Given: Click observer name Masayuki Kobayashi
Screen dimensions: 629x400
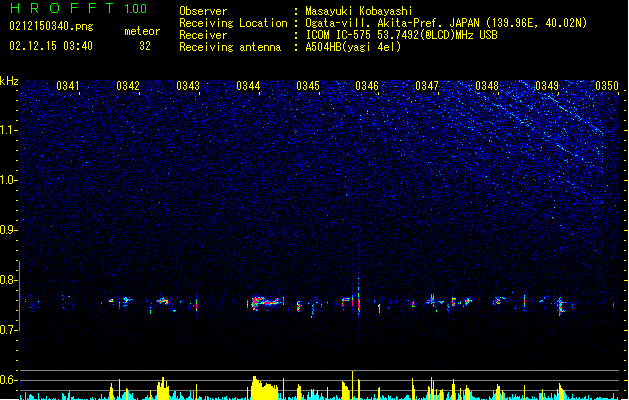Looking at the screenshot, I should 359,11.
